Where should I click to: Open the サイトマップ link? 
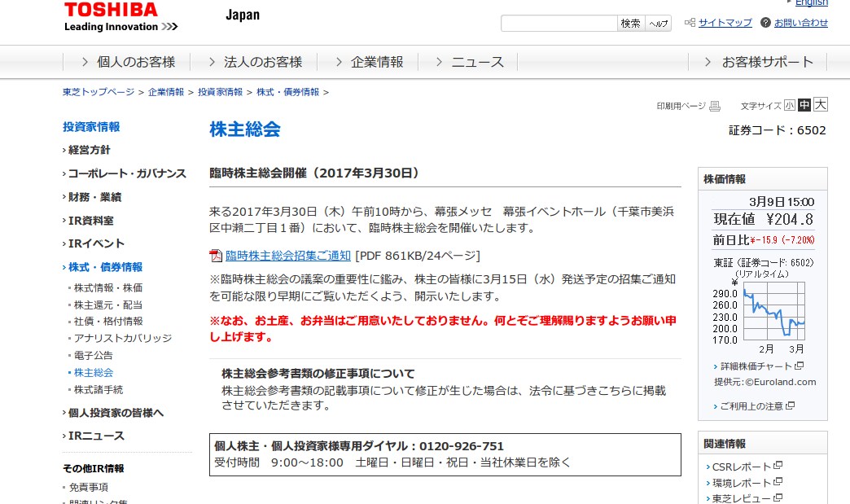pos(725,23)
